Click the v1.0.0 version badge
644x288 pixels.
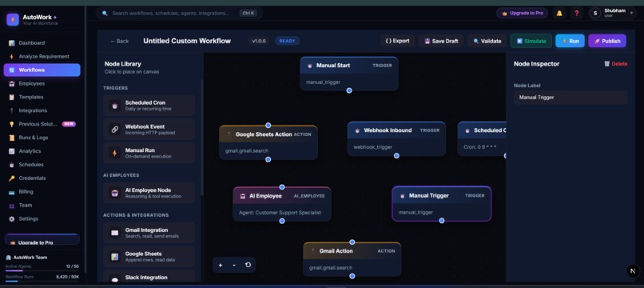(259, 41)
